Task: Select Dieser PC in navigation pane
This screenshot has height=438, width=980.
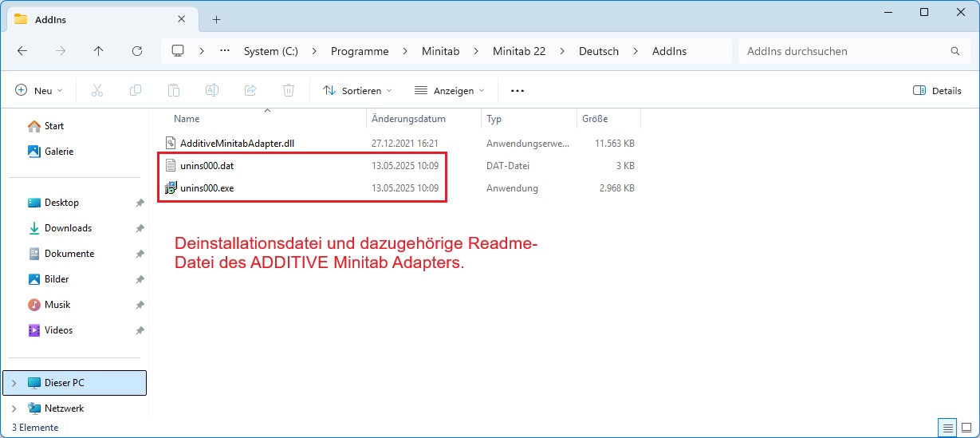Action: 75,383
